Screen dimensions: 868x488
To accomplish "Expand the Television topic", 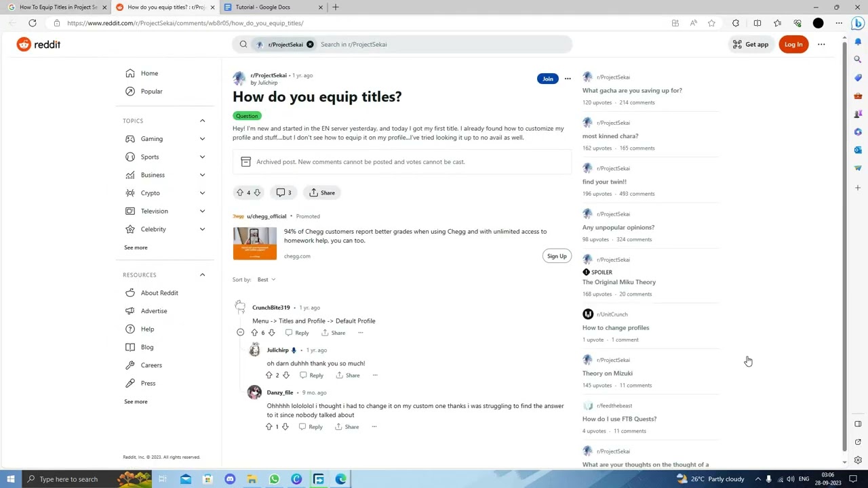I will 202,211.
